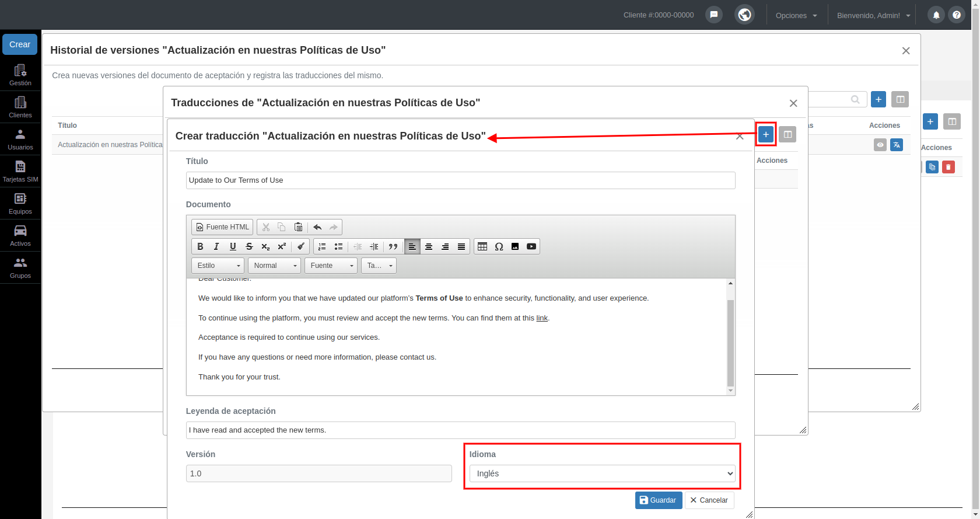Open translations icon in version row
Image resolution: width=980 pixels, height=519 pixels.
pyautogui.click(x=897, y=145)
